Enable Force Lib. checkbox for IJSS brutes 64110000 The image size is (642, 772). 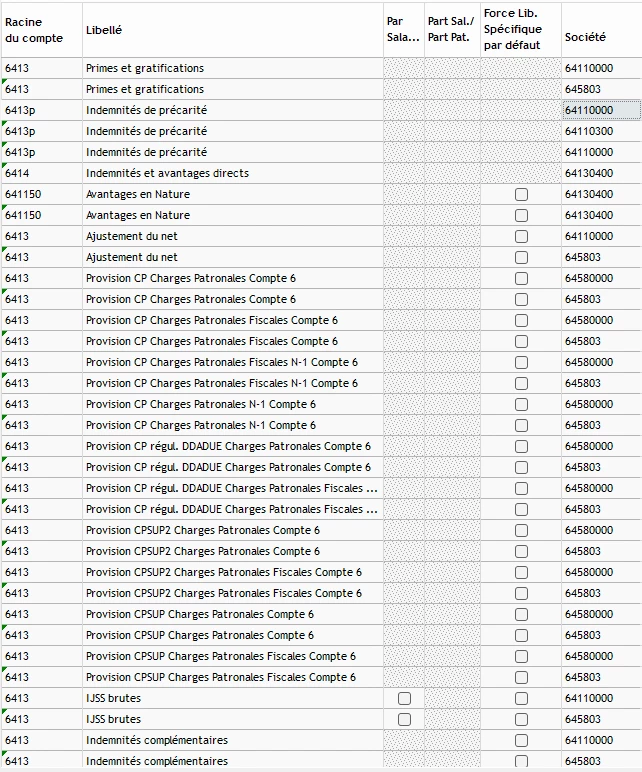tap(521, 698)
